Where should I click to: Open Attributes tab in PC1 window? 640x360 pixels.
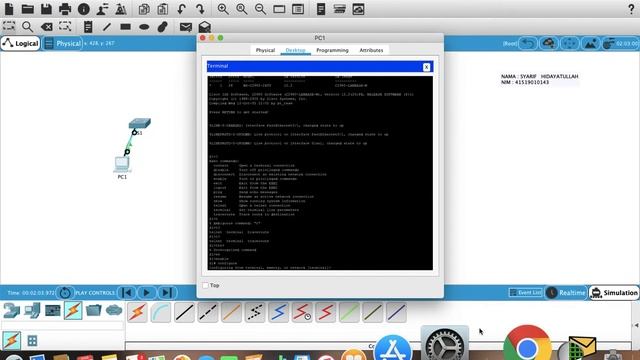tap(371, 50)
